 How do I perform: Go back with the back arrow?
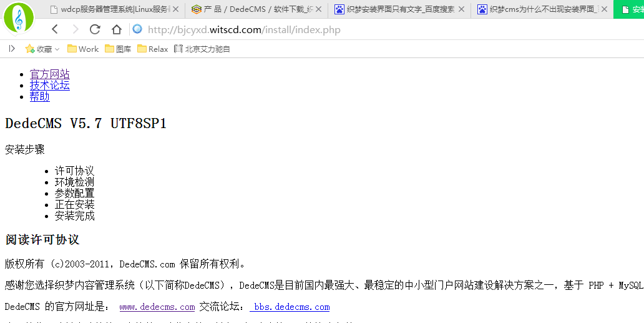[x=55, y=29]
